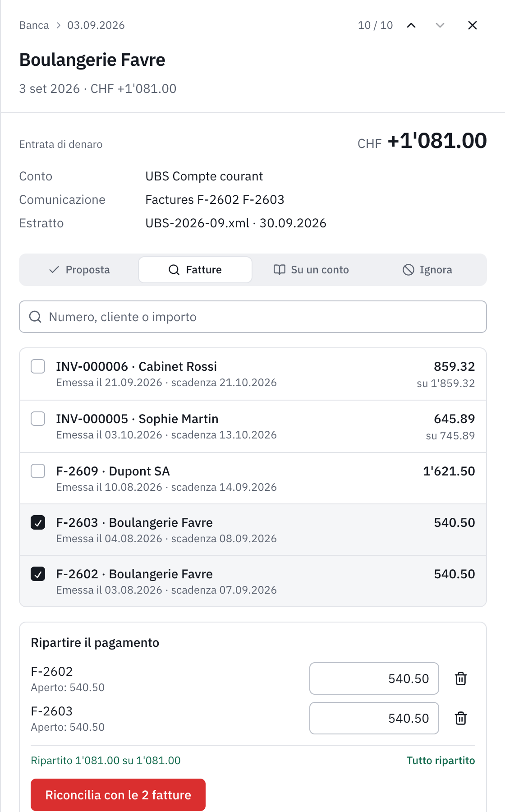Click the search icon on Fatture tab
The width and height of the screenshot is (505, 812).
pyautogui.click(x=174, y=270)
